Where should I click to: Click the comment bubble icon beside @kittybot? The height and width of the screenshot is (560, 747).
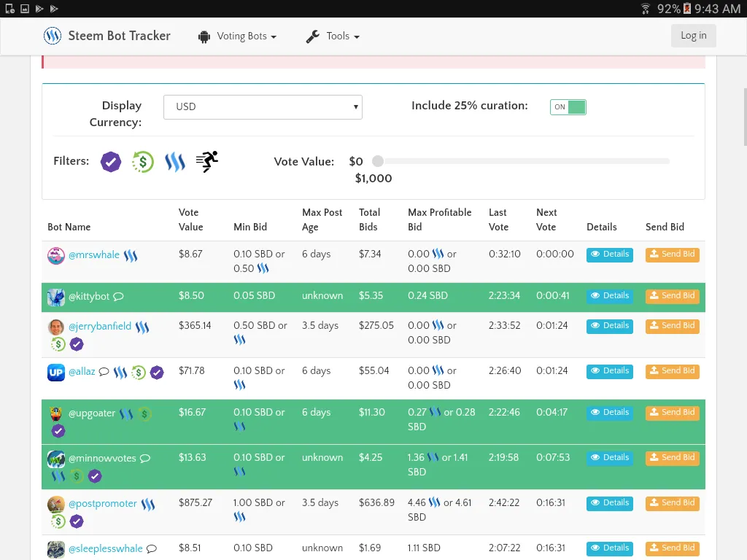click(119, 297)
